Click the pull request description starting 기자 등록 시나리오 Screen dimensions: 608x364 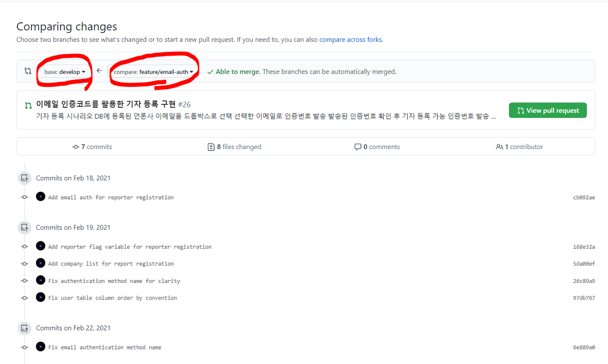pyautogui.click(x=266, y=116)
